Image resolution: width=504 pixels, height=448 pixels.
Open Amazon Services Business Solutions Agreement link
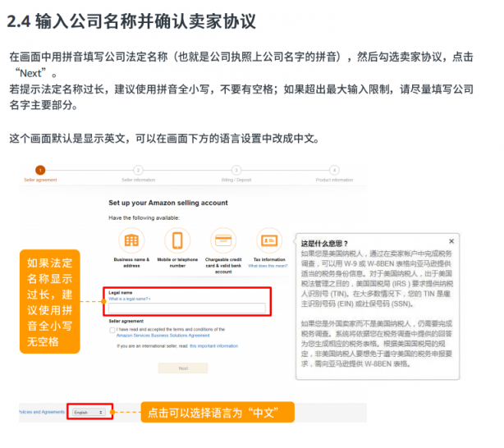[163, 336]
